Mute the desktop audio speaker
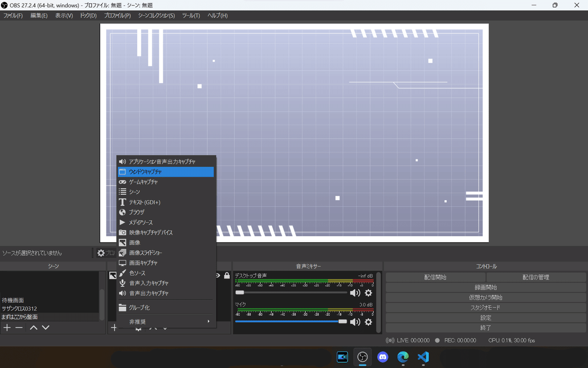This screenshot has width=588, height=368. coord(355,293)
